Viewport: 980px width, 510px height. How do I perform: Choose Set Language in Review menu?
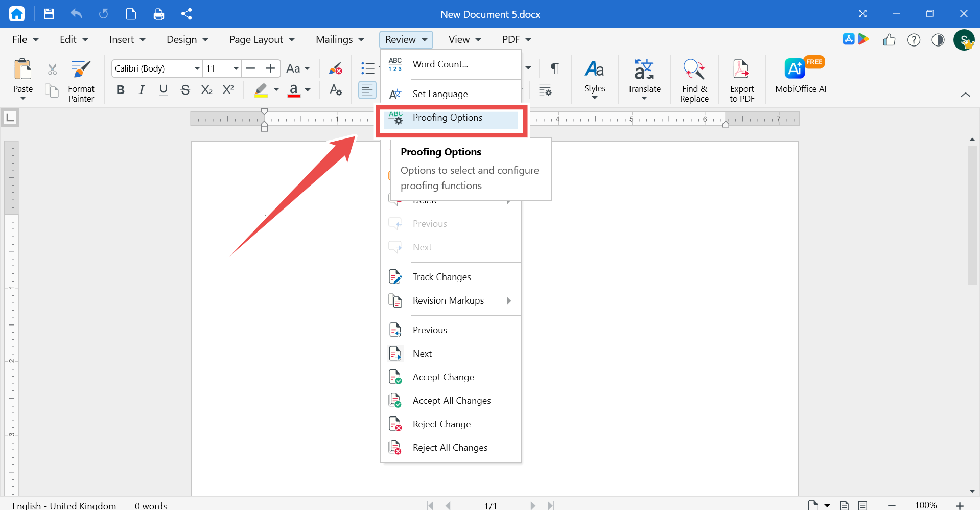click(x=451, y=94)
